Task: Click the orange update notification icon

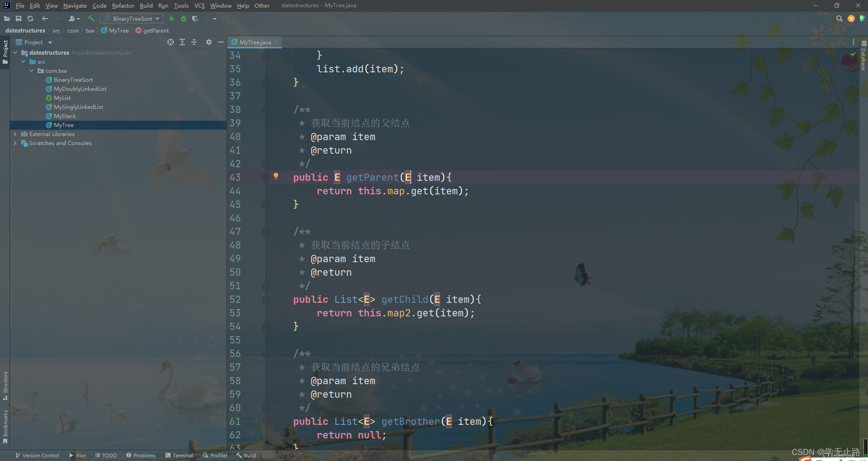Action: pos(851,19)
